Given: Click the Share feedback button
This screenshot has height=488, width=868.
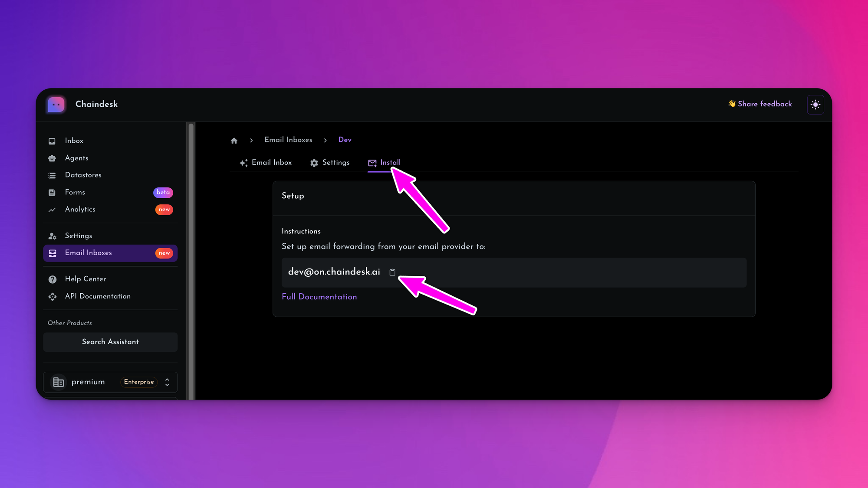Looking at the screenshot, I should [761, 104].
